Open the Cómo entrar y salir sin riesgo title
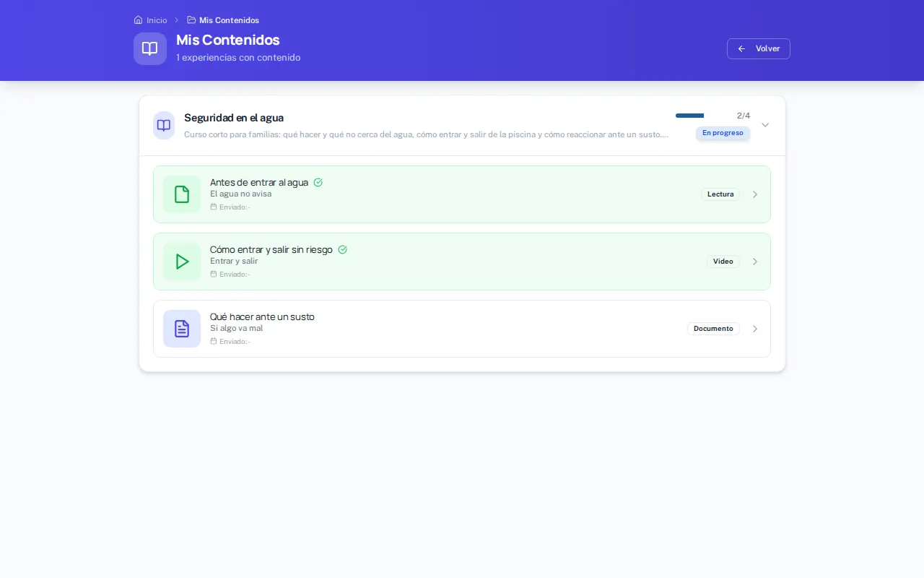 (x=271, y=250)
